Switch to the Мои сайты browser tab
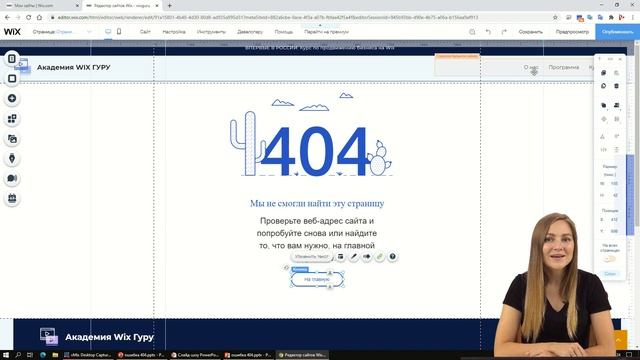Screen dimensions: 640x360 click(x=41, y=6)
